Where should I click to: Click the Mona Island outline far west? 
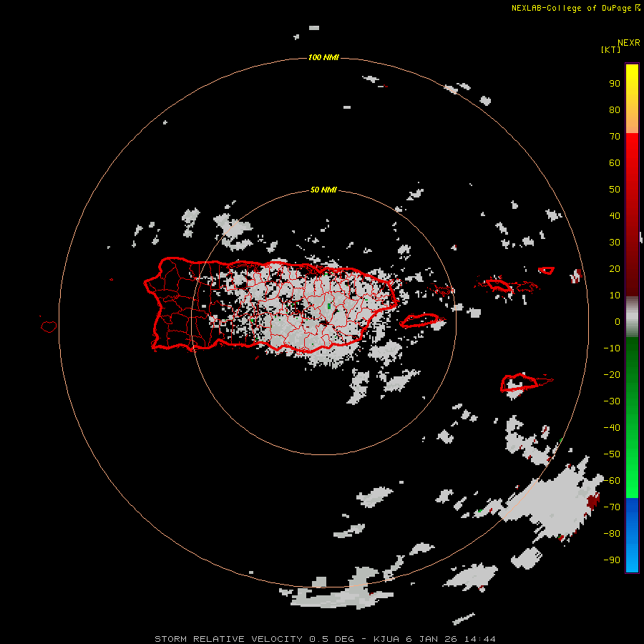[49, 326]
